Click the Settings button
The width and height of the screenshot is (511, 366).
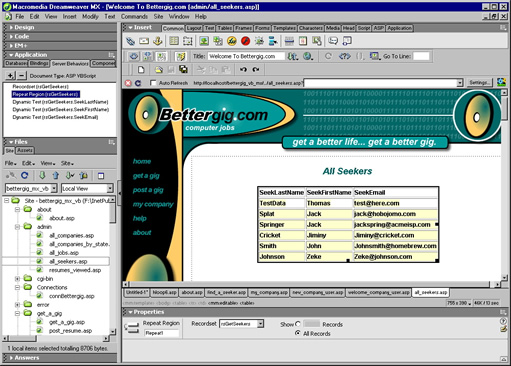tap(479, 83)
